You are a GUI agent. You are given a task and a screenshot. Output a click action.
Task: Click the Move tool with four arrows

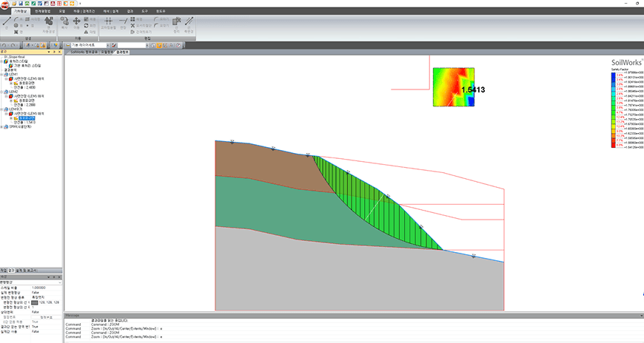(x=76, y=21)
